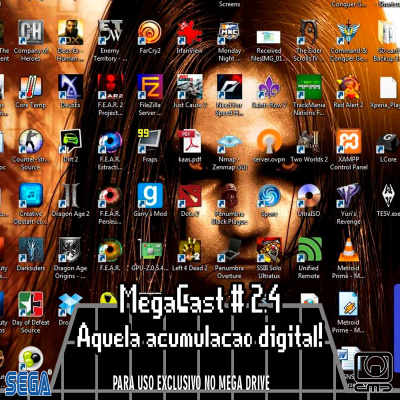
Task: Launch Need For Speed shortcut
Action: coord(229,87)
